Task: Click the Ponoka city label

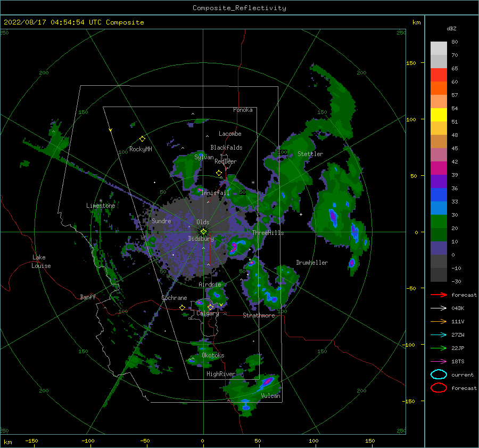Action: [x=243, y=110]
